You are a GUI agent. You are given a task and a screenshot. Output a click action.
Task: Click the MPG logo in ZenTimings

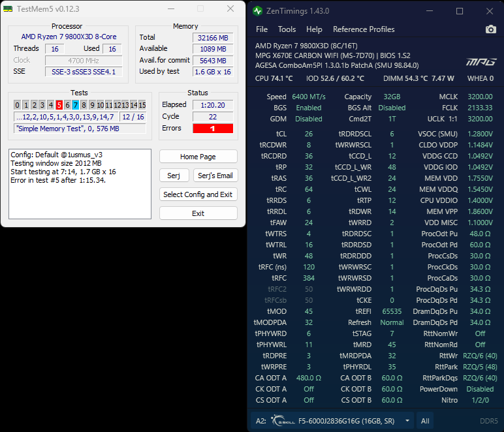481,62
